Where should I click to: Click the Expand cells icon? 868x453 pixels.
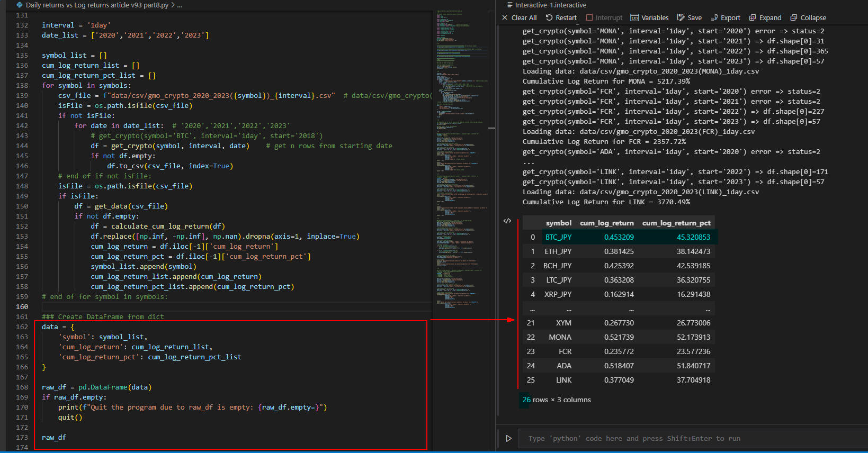pos(753,17)
